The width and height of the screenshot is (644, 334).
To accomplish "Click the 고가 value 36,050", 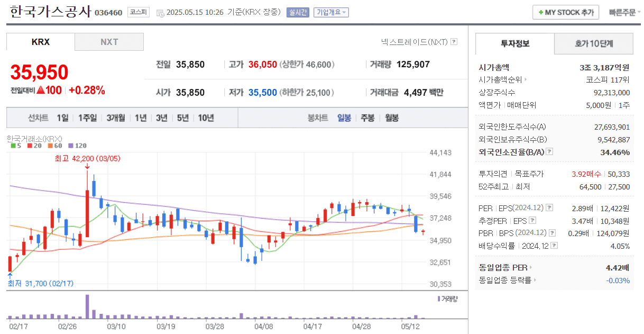I will [x=263, y=65].
